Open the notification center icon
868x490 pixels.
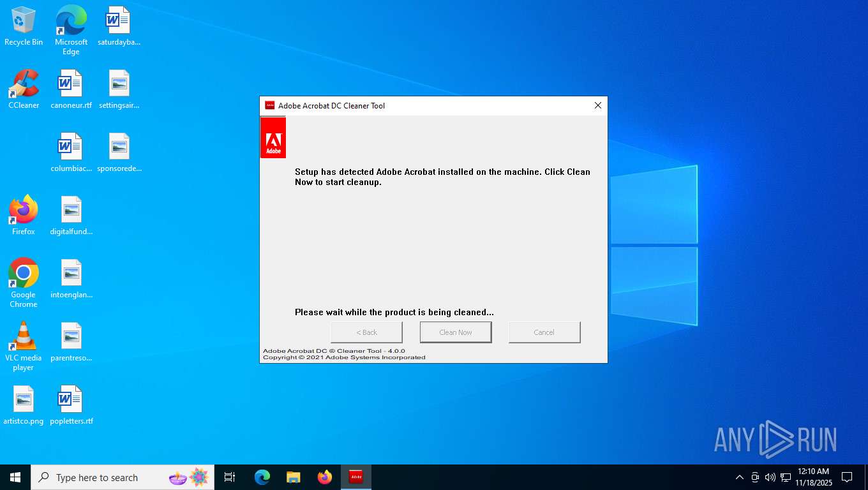[847, 477]
